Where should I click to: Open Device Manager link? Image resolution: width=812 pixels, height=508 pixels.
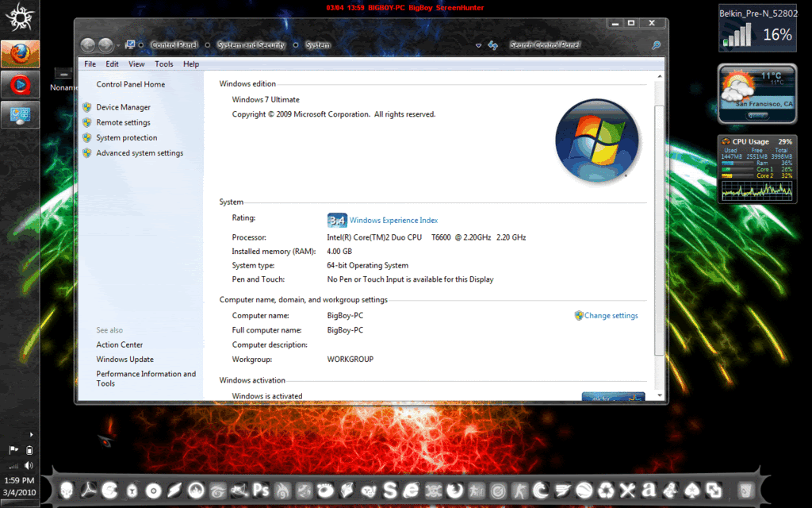(123, 107)
